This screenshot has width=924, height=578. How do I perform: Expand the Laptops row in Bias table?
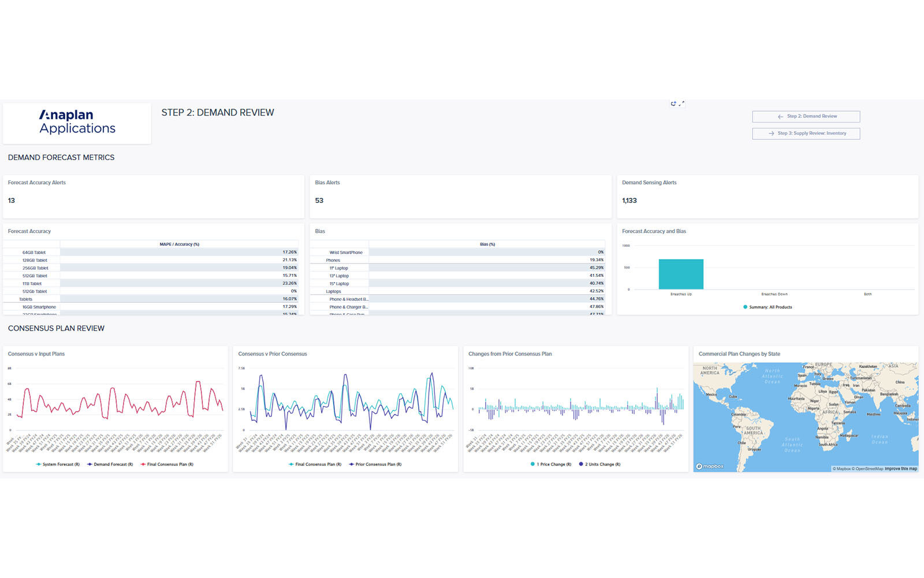(333, 292)
